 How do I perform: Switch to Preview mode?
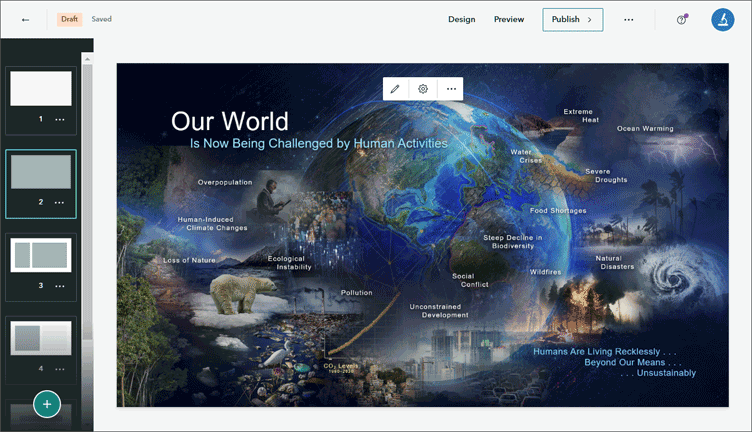pos(509,20)
